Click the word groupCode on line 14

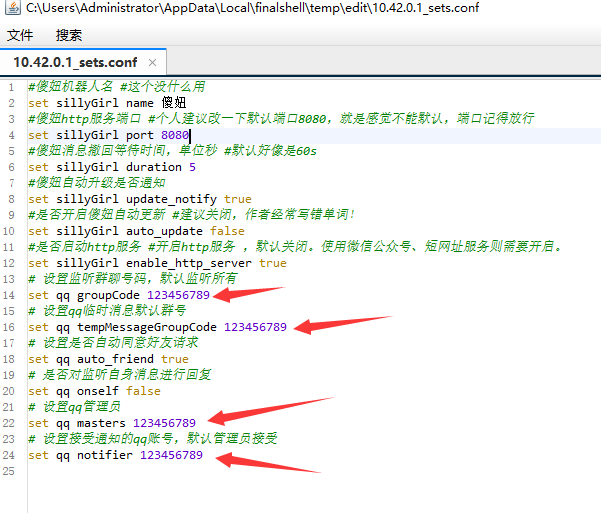[108, 295]
